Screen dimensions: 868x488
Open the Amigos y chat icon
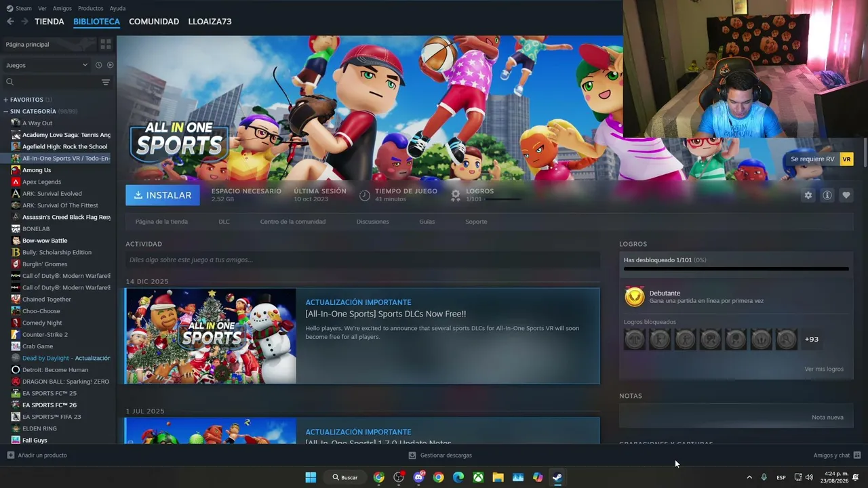point(857,455)
